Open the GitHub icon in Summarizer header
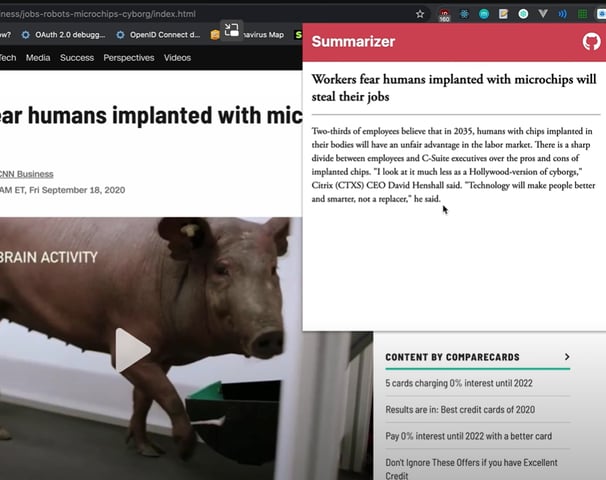 pyautogui.click(x=591, y=42)
